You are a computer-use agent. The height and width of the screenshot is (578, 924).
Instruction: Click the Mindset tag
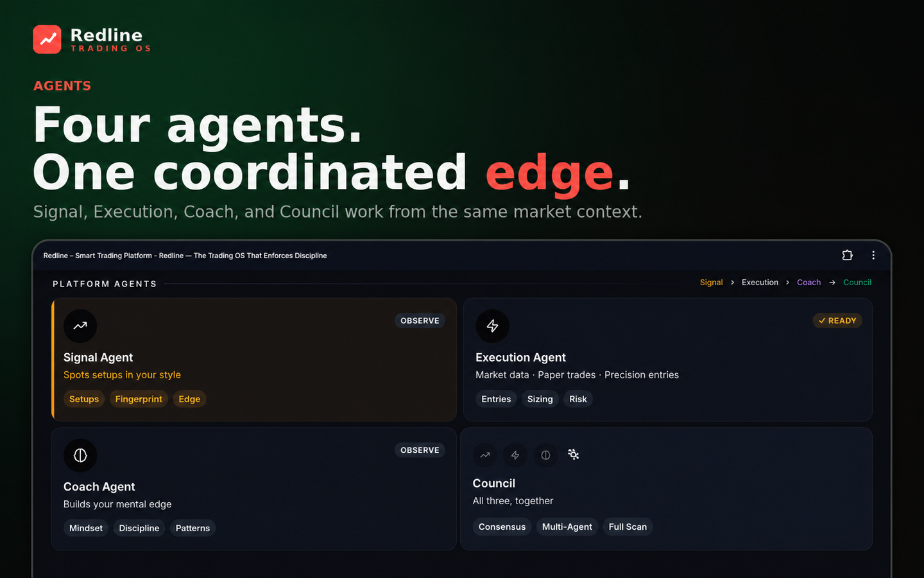[x=86, y=528]
